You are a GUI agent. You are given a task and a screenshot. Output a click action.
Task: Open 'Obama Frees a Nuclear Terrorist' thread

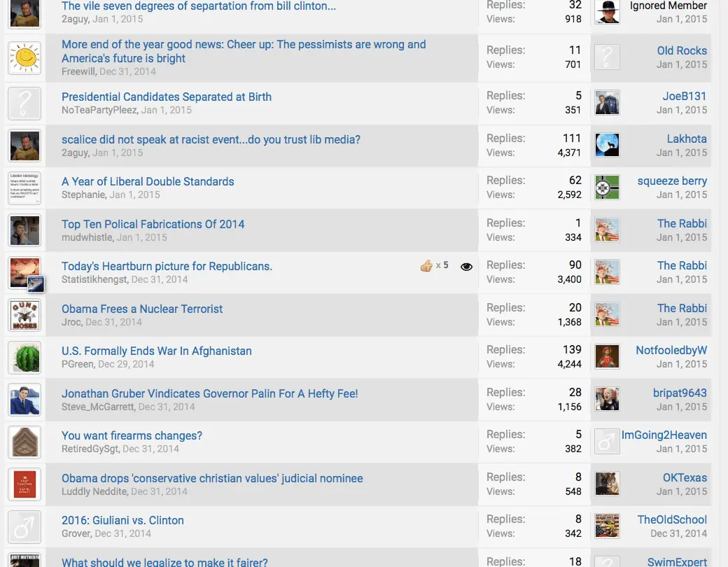point(142,309)
